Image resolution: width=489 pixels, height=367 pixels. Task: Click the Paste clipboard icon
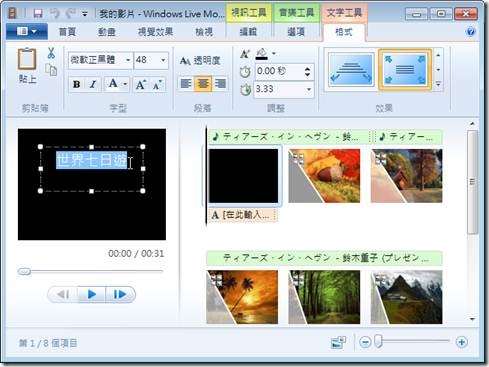click(x=27, y=59)
